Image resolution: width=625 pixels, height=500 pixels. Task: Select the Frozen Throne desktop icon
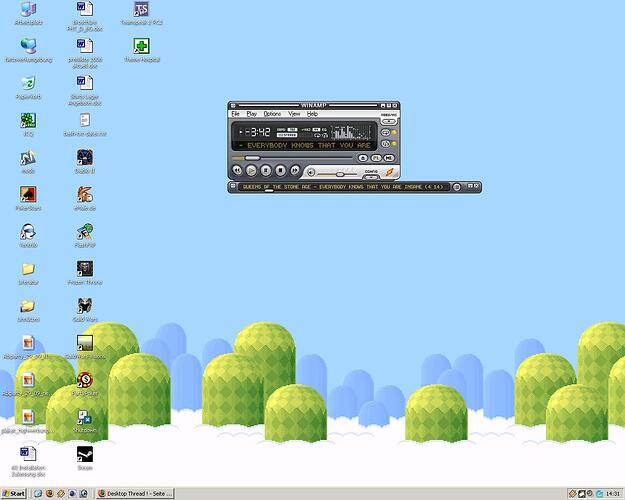(85, 274)
